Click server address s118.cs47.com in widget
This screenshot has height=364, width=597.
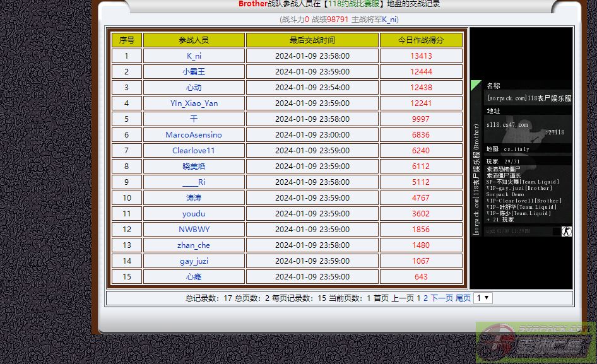[507, 125]
